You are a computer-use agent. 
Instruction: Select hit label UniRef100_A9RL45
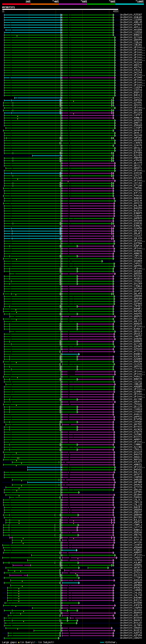pyautogui.click(x=131, y=22)
